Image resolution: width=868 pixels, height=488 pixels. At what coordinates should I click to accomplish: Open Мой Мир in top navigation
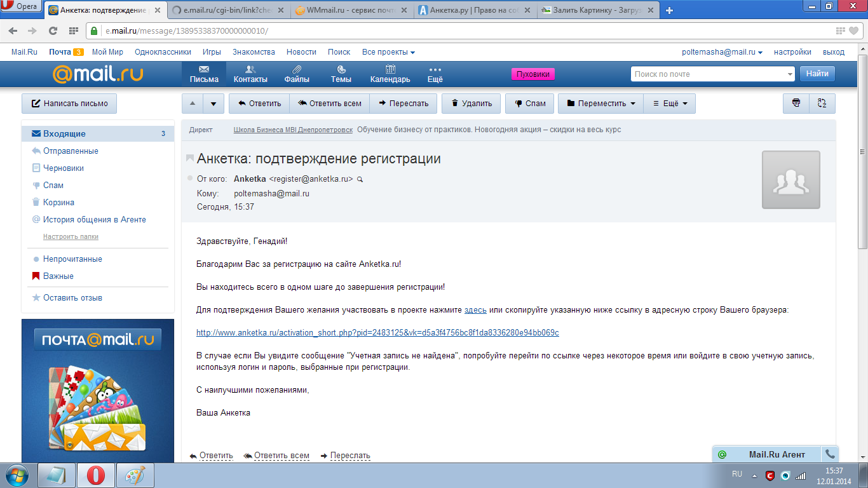[107, 52]
